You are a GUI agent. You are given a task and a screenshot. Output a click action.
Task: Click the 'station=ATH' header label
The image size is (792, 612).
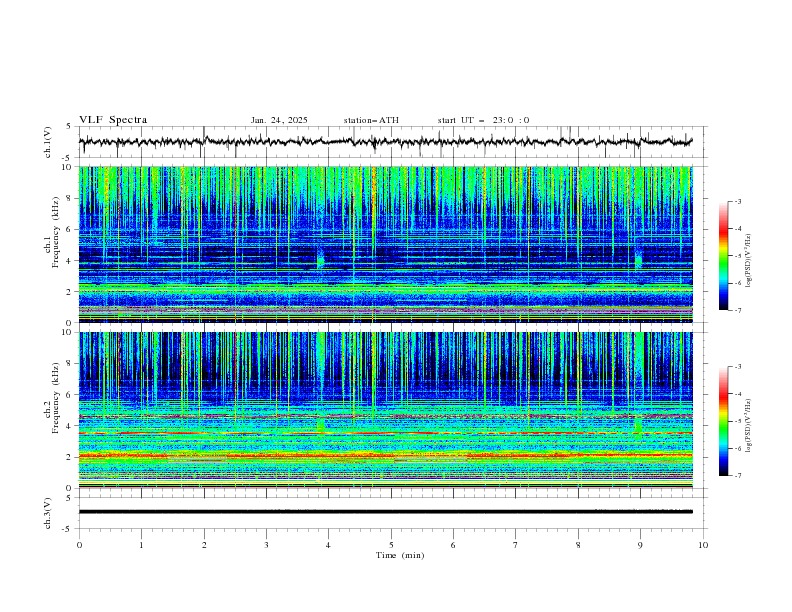pyautogui.click(x=371, y=120)
